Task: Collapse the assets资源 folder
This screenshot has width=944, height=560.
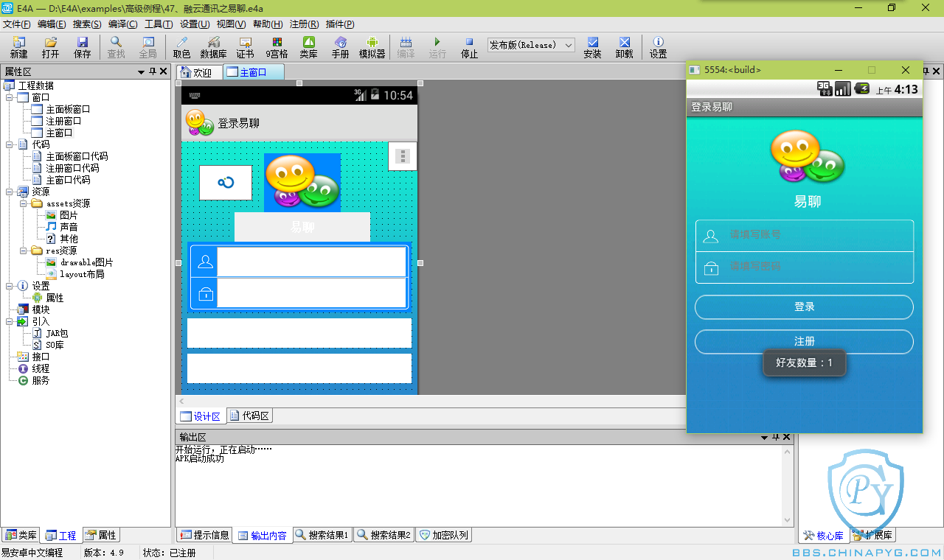Action: pos(23,203)
